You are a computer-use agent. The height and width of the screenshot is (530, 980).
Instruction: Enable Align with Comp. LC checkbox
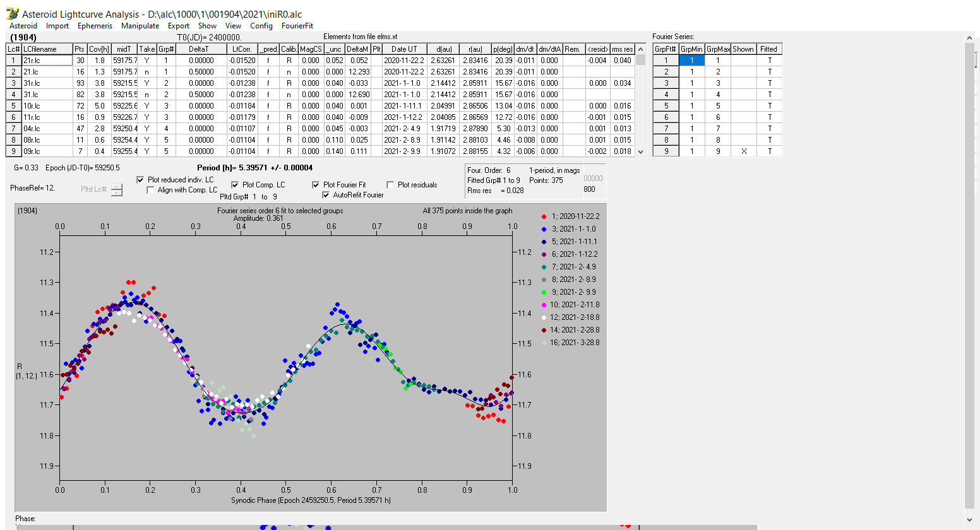click(150, 190)
